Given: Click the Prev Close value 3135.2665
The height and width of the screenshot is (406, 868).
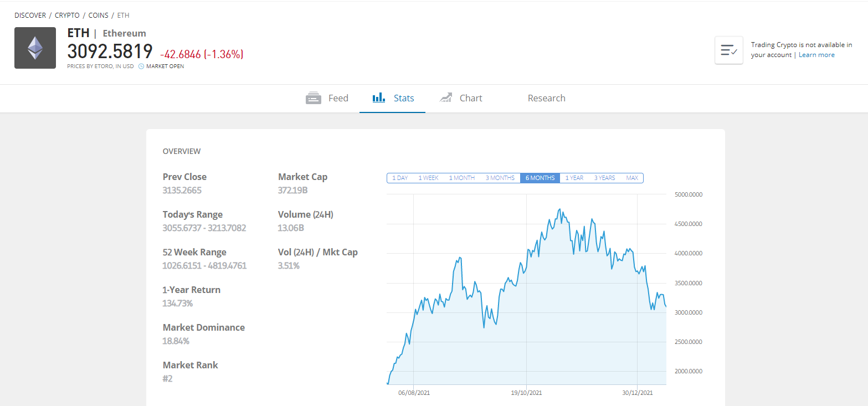Looking at the screenshot, I should pyautogui.click(x=182, y=191).
